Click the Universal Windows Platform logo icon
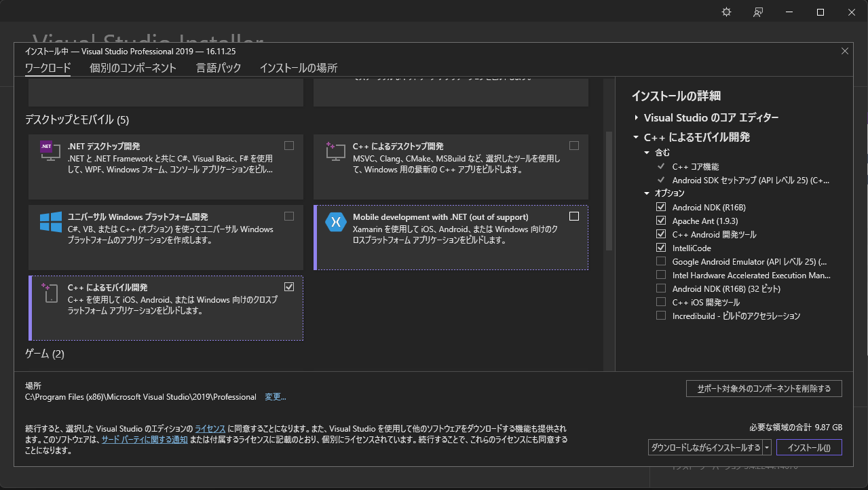This screenshot has width=868, height=490. point(50,221)
